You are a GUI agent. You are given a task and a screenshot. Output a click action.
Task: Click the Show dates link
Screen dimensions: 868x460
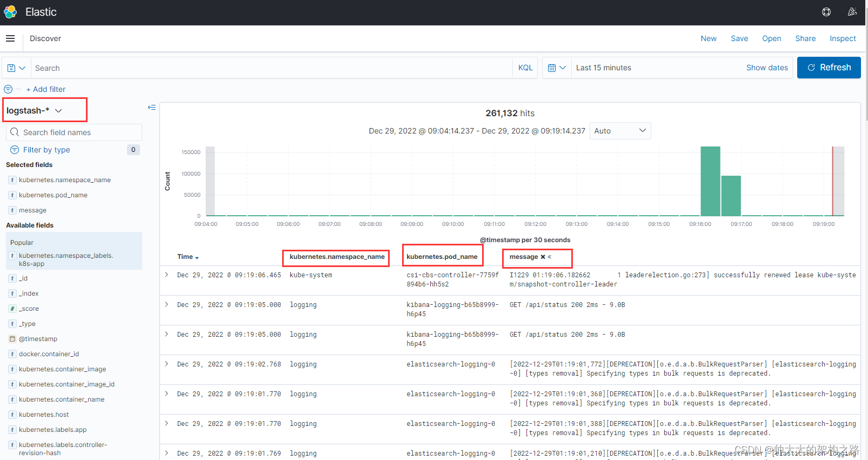(767, 68)
